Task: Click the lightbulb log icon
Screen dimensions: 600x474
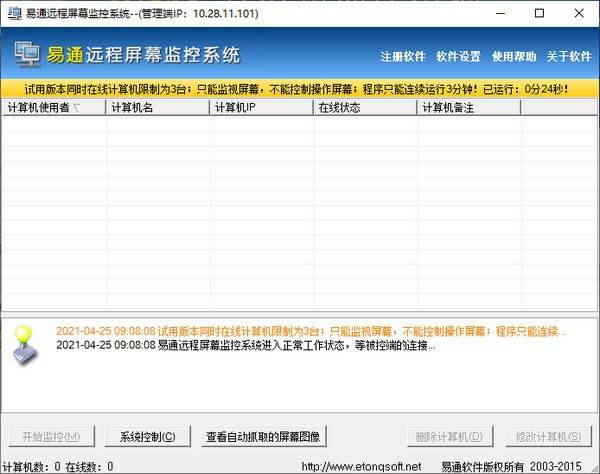Action: (26, 345)
